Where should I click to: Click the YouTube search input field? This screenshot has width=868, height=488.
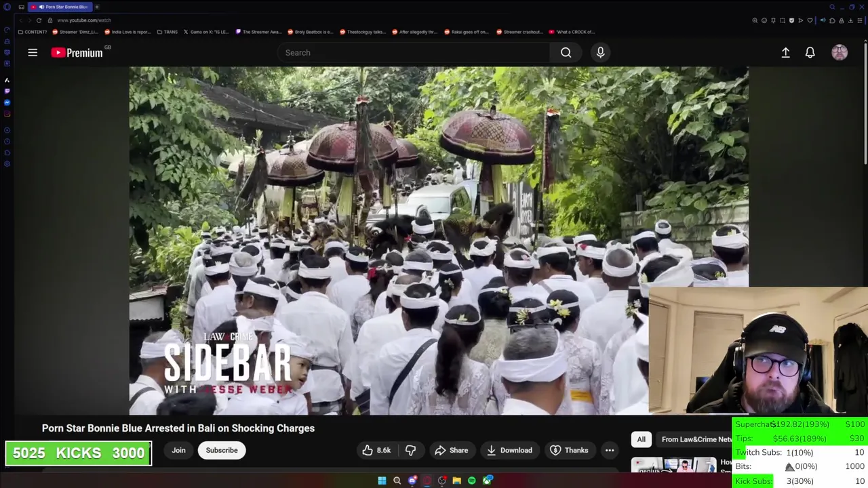pos(414,52)
